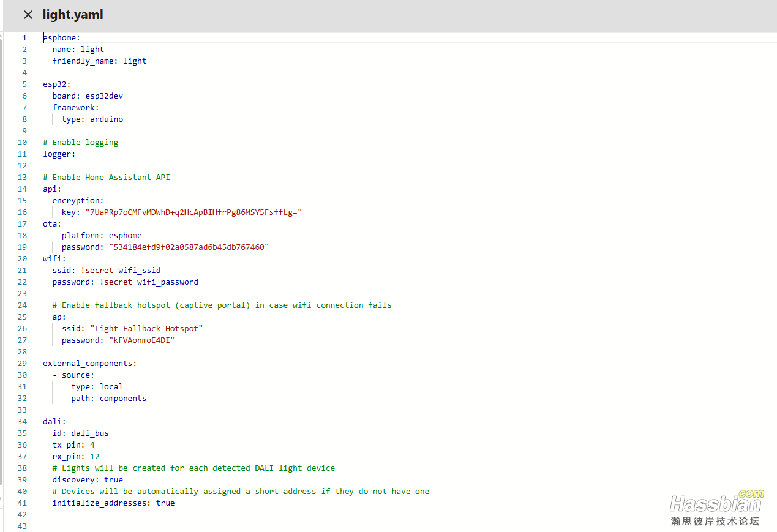Click the Hassbian.com watermark logo
This screenshot has width=777, height=532.
point(716,507)
